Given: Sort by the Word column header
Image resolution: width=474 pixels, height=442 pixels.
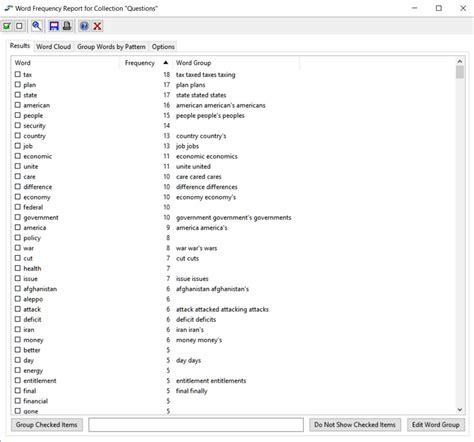Looking at the screenshot, I should click(x=66, y=63).
